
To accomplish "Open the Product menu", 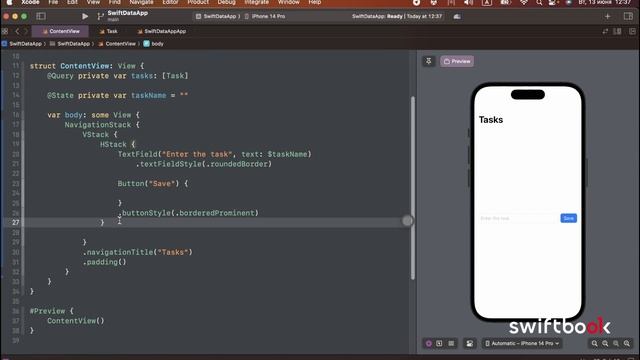I will pos(198,2).
